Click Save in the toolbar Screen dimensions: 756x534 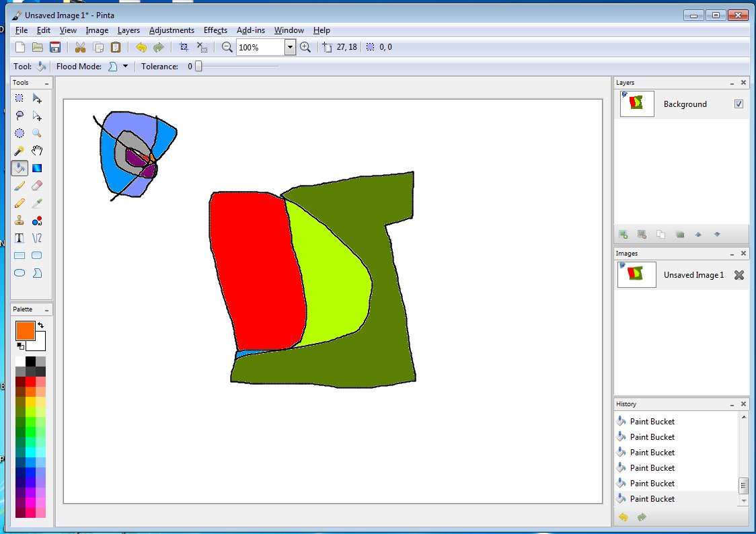click(56, 47)
